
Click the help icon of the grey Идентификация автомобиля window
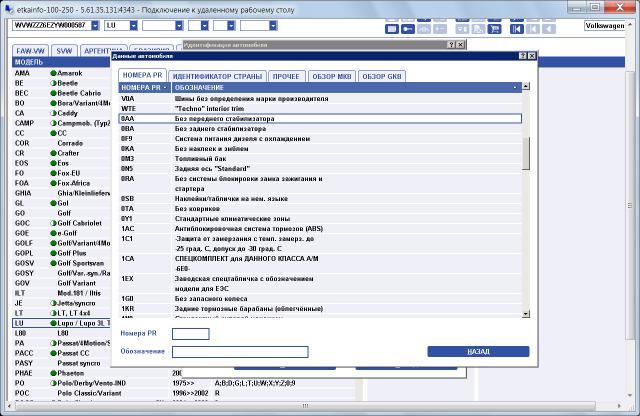click(x=451, y=45)
